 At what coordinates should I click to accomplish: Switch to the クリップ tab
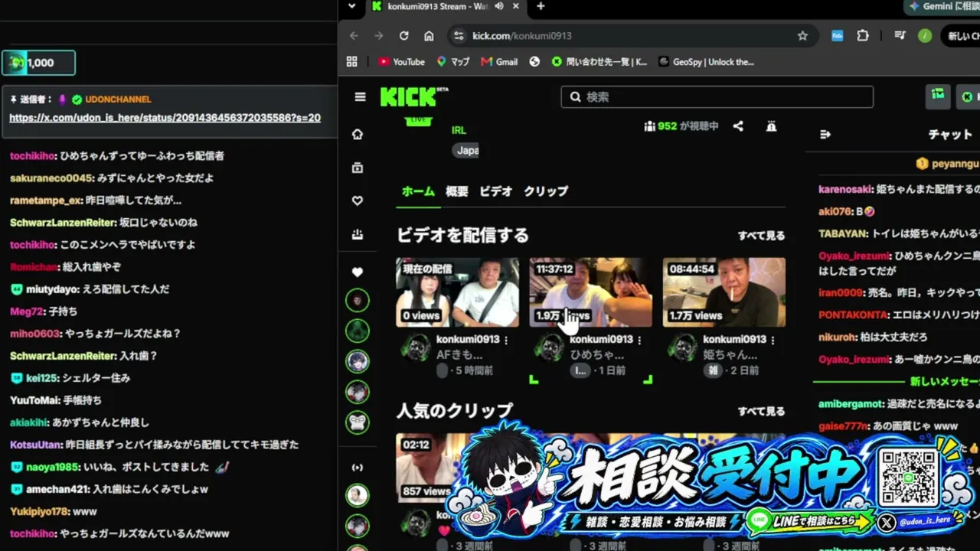[546, 191]
